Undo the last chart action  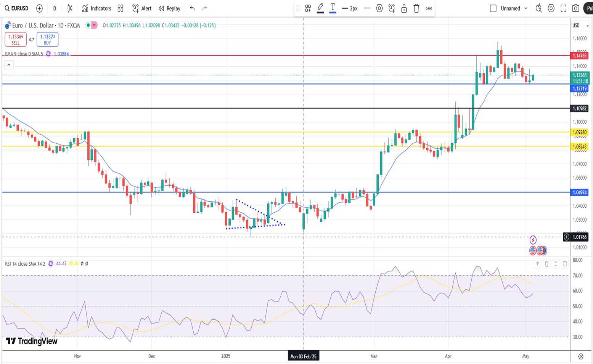(192, 8)
